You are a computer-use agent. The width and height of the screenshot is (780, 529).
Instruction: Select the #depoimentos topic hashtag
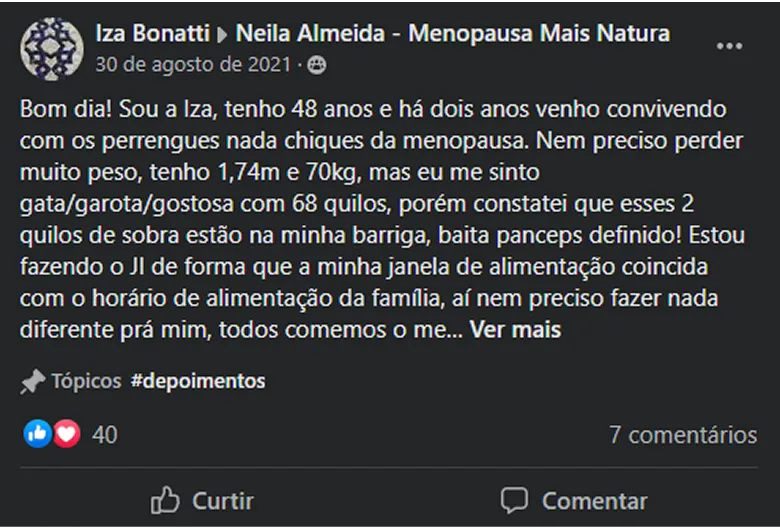pyautogui.click(x=198, y=381)
